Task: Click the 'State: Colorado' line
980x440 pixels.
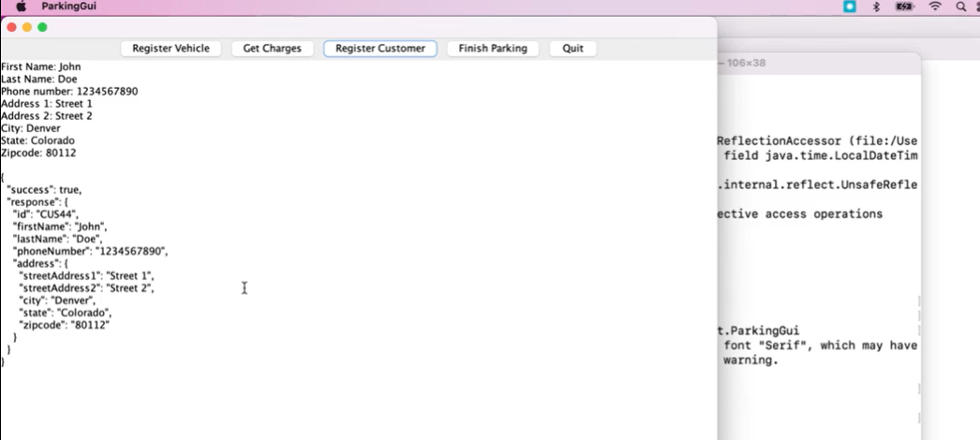Action: pos(37,140)
